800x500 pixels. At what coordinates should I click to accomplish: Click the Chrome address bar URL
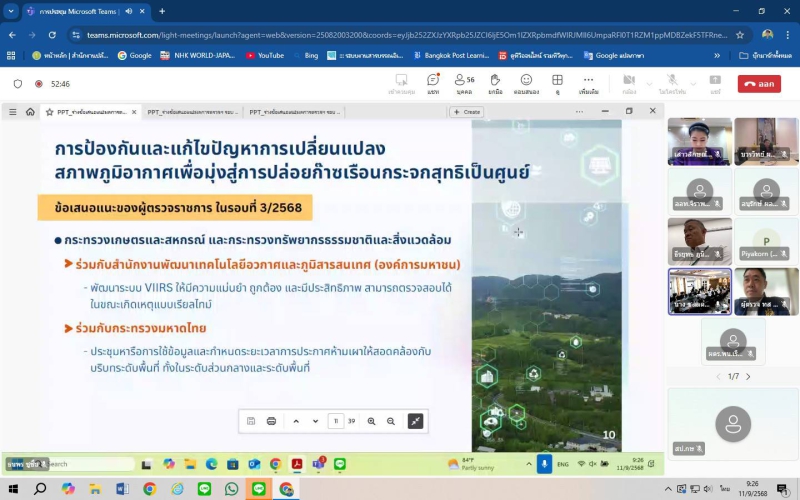click(x=407, y=35)
